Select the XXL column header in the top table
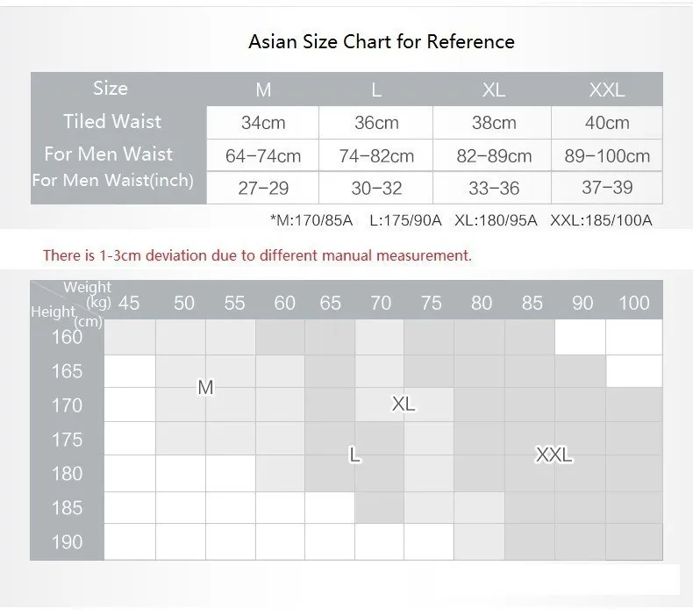693x616 pixels. (x=606, y=90)
